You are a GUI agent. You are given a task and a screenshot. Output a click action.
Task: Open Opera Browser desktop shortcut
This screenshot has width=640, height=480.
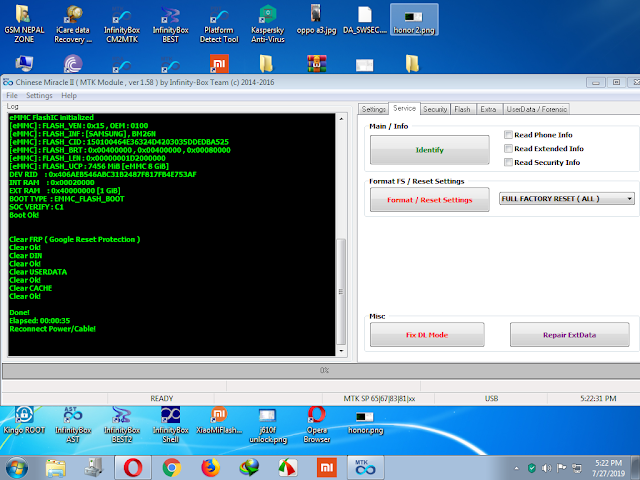(x=316, y=424)
